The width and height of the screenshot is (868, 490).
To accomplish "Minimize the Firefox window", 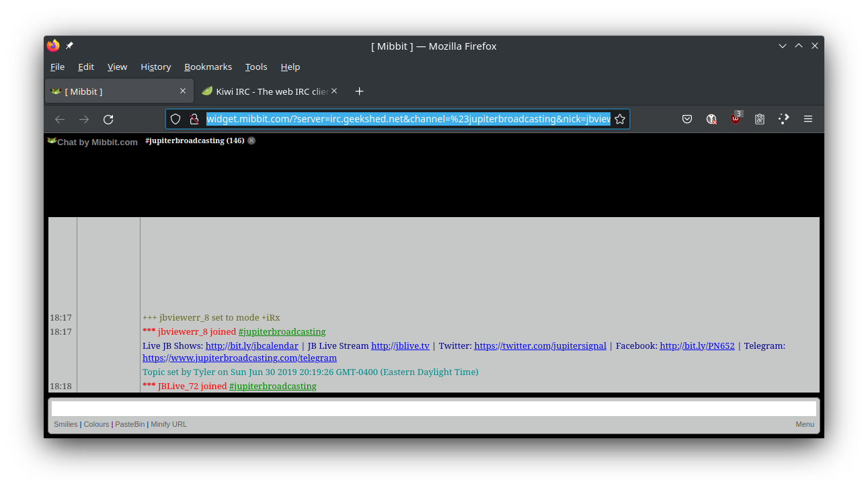I will [x=783, y=46].
